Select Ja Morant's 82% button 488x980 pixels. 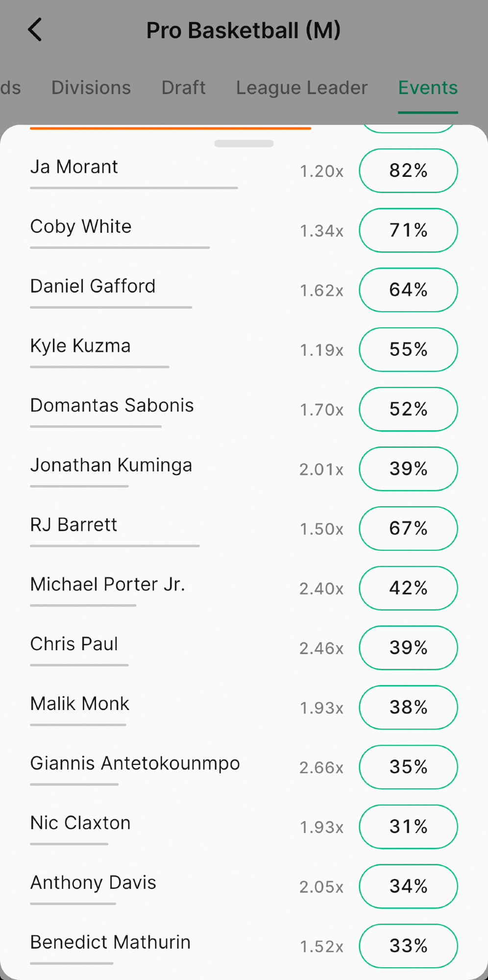pos(408,171)
